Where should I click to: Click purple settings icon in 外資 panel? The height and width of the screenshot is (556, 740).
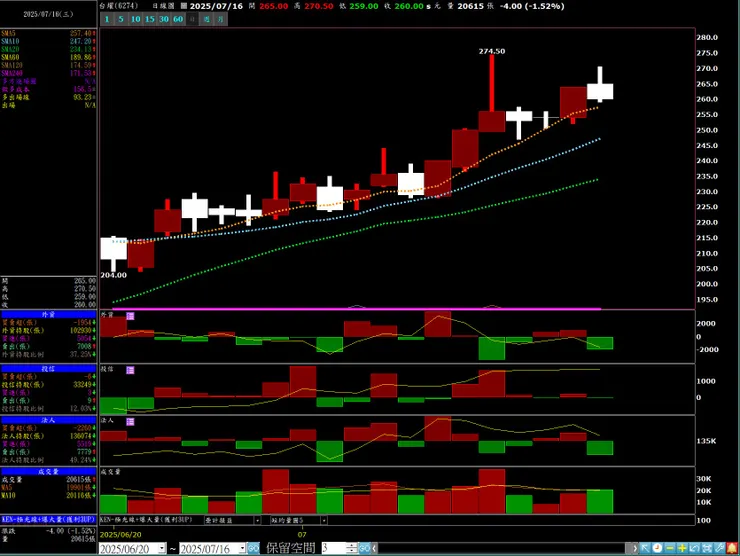click(130, 316)
